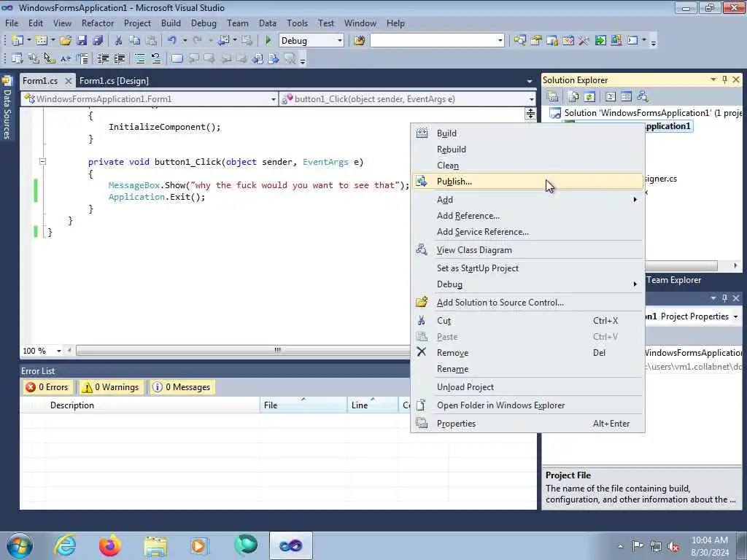
Task: Open the Tools menu in menu bar
Action: point(298,23)
